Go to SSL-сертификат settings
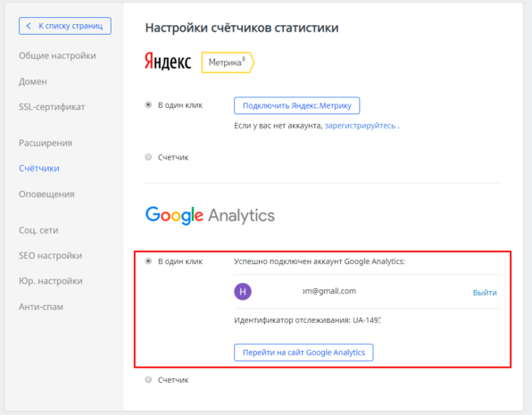 tap(52, 107)
